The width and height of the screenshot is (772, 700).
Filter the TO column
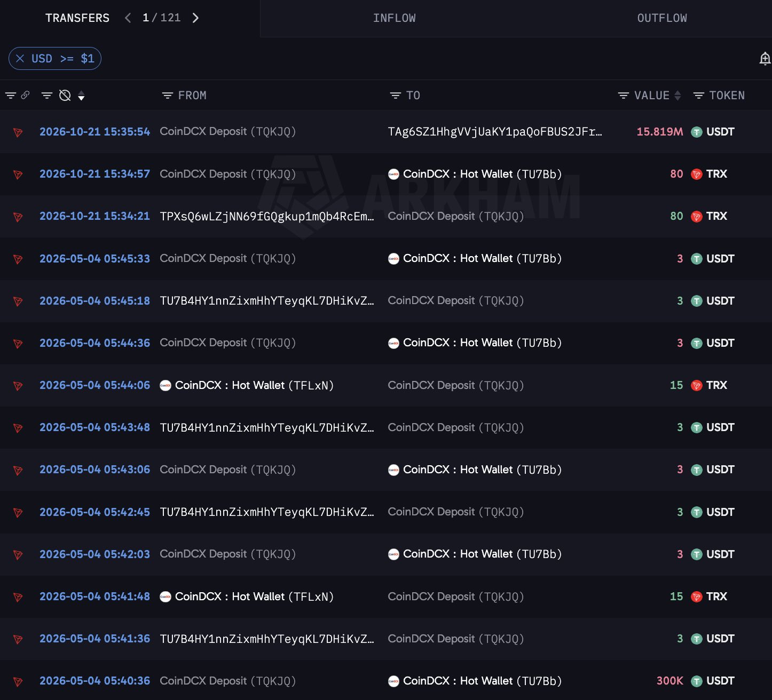click(x=396, y=96)
